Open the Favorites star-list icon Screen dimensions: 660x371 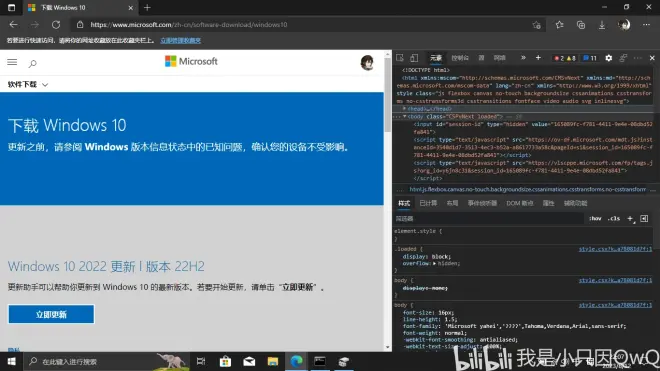pos(559,25)
